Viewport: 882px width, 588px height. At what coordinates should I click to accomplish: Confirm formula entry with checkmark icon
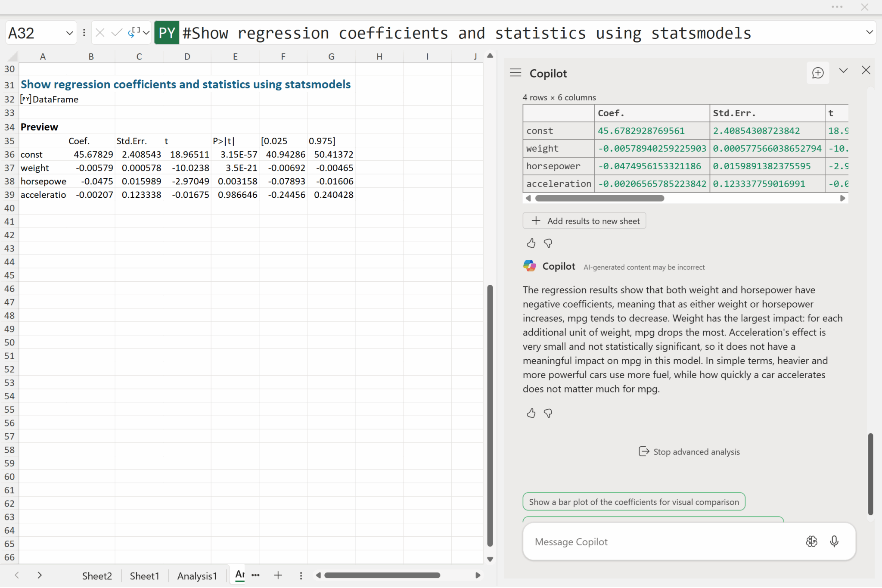click(x=116, y=33)
